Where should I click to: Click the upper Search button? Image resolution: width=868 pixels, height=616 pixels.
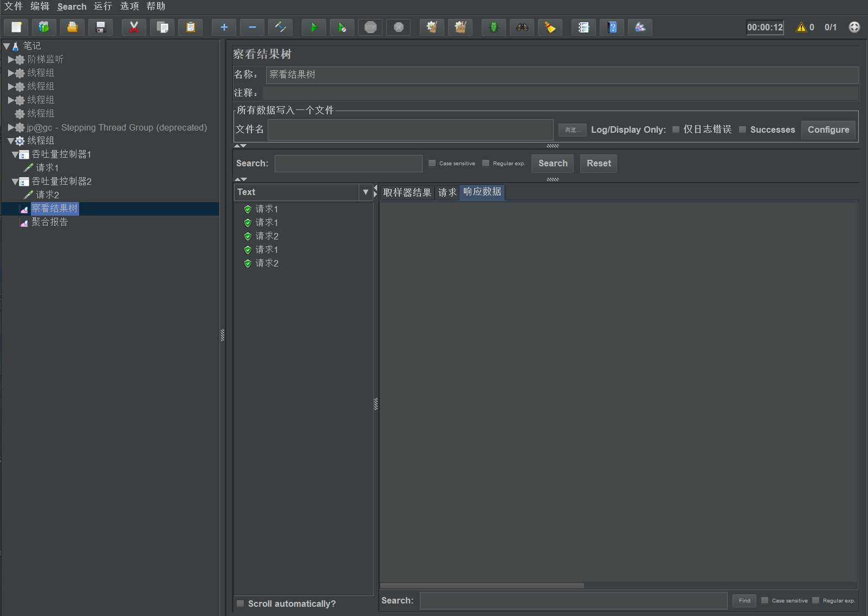pos(553,163)
